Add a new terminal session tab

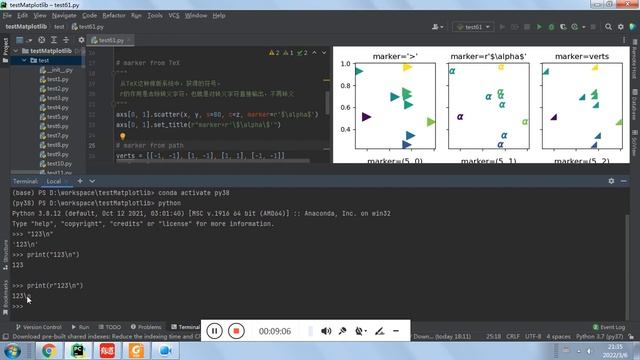click(x=80, y=181)
